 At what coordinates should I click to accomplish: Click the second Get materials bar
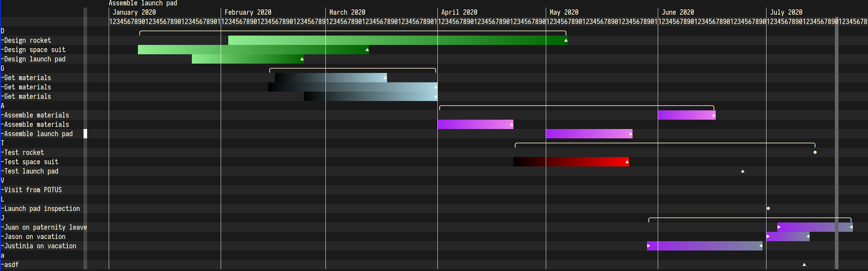point(352,87)
